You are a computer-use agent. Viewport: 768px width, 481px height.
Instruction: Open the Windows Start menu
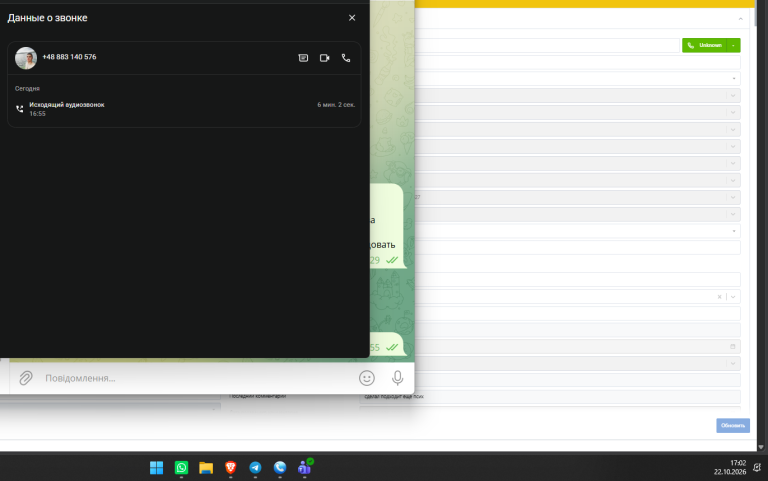[156, 468]
